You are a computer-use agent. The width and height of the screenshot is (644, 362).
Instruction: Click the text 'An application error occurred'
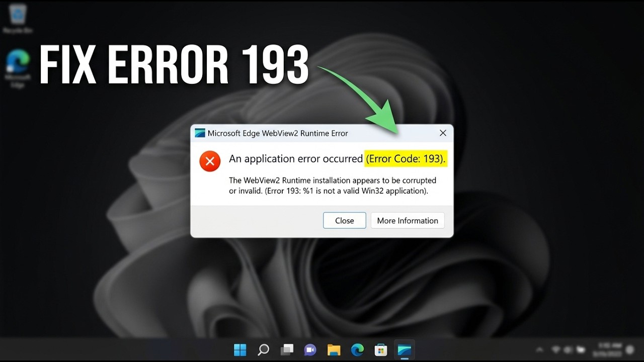click(296, 159)
